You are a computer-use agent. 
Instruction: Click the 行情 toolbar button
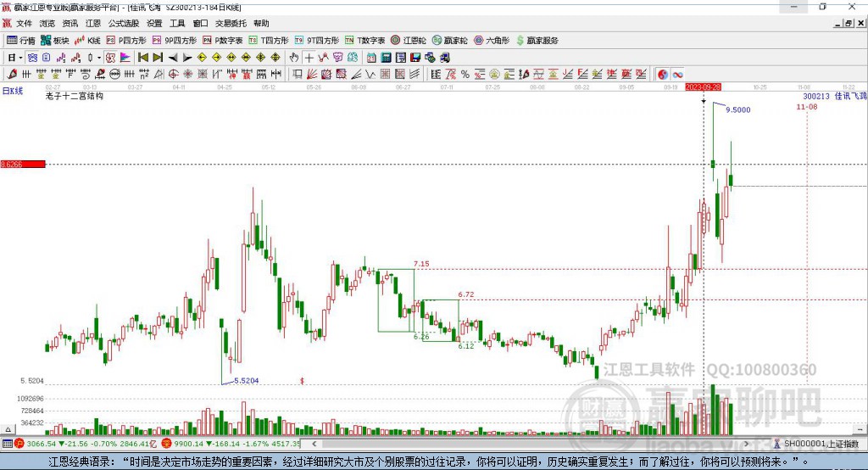tap(21, 41)
